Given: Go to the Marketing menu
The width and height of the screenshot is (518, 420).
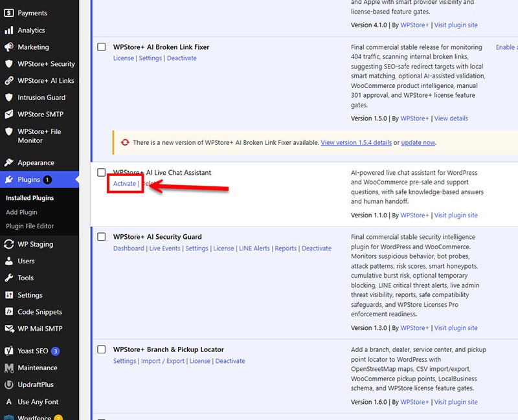Looking at the screenshot, I should 34,47.
